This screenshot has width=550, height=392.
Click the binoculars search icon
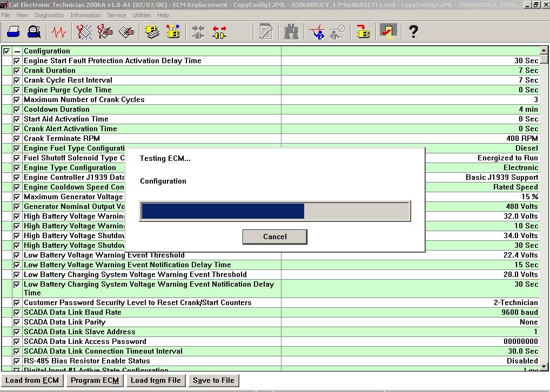[291, 32]
